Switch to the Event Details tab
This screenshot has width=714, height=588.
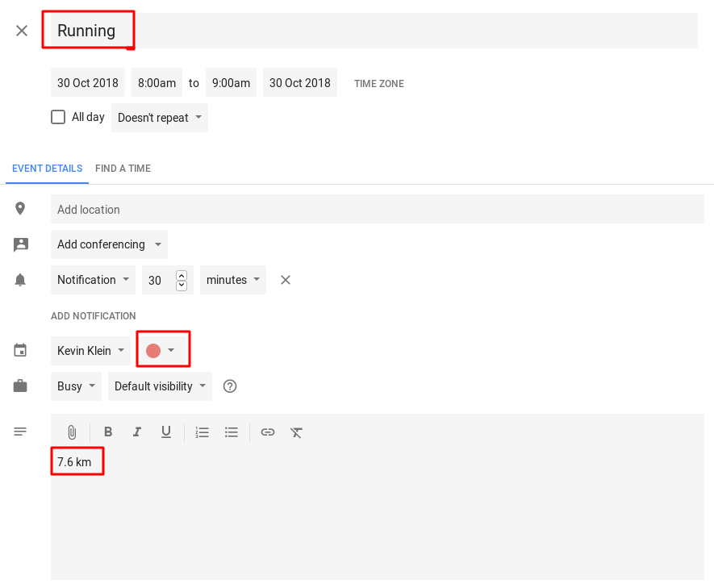click(x=47, y=169)
